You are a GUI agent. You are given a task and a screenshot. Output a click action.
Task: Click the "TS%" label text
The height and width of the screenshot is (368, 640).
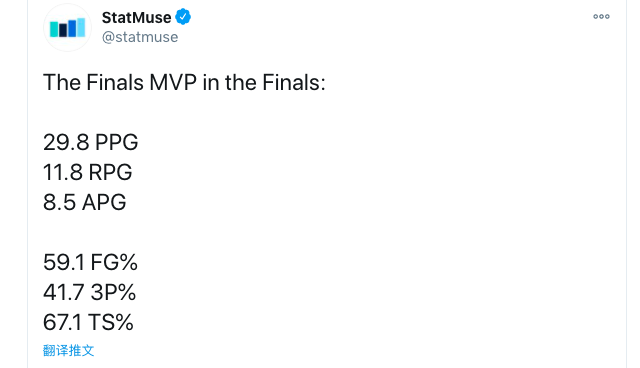click(x=111, y=322)
